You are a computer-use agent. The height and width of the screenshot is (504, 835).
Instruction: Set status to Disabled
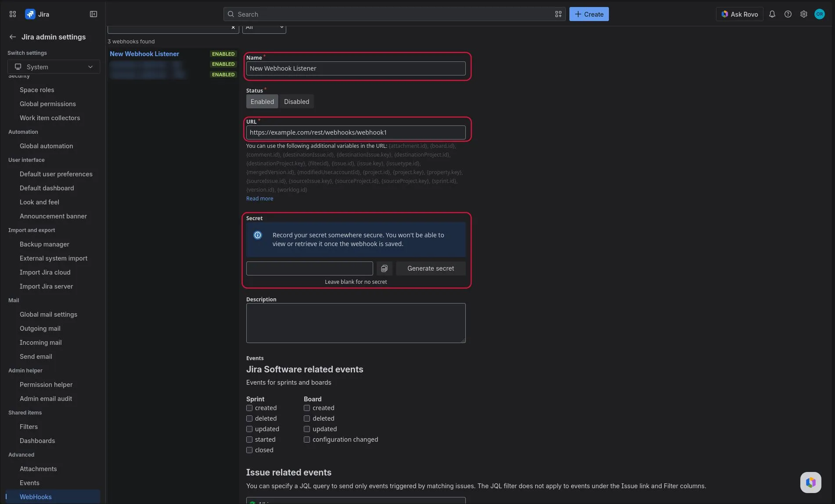(x=296, y=101)
